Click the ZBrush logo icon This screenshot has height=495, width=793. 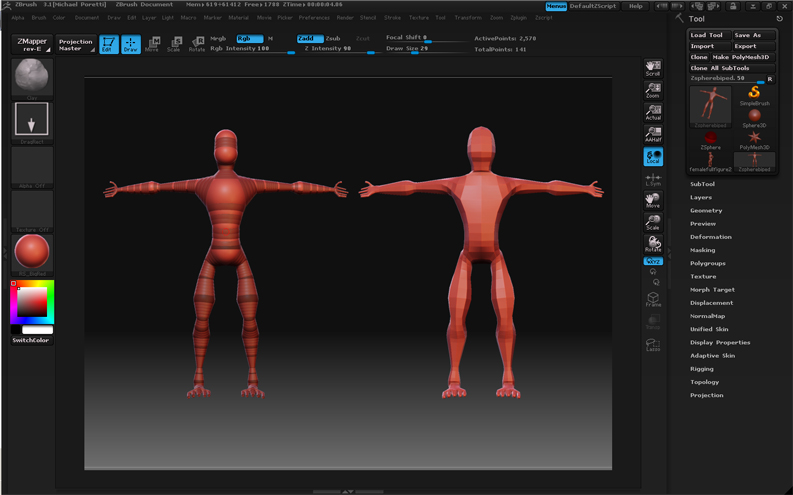7,5
